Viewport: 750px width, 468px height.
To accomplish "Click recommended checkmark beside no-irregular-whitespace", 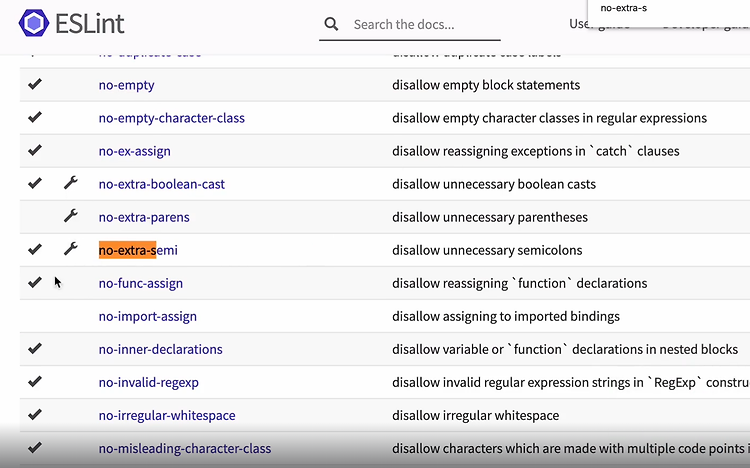I will pos(34,414).
